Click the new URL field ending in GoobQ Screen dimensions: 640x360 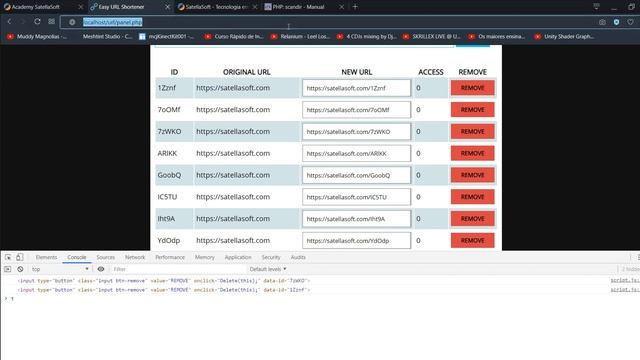(356, 175)
